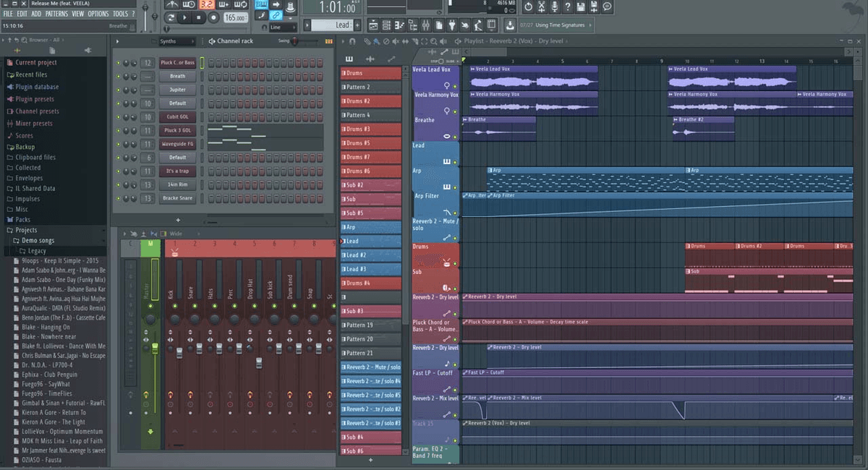Click the Stop playback button
Screen dimensions: 868x470
tap(199, 17)
